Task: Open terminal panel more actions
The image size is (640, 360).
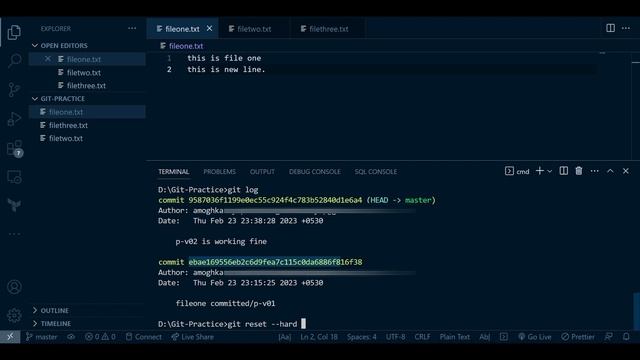Action: [594, 171]
